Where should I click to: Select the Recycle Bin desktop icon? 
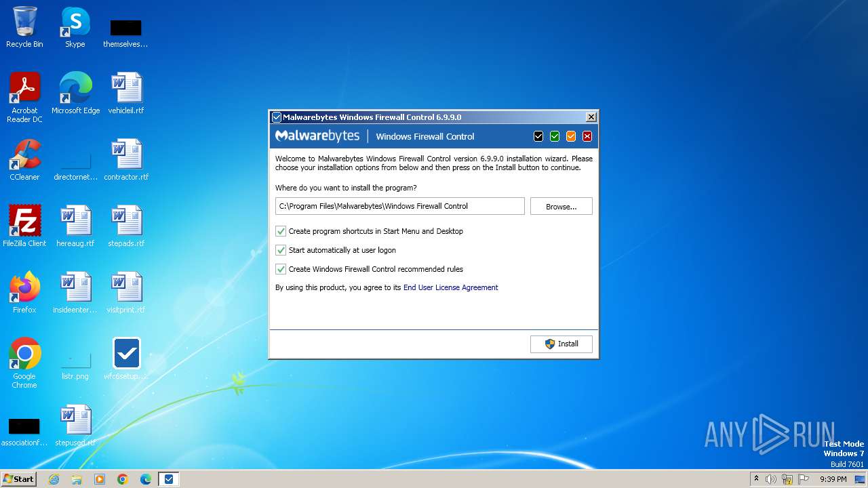[x=24, y=27]
